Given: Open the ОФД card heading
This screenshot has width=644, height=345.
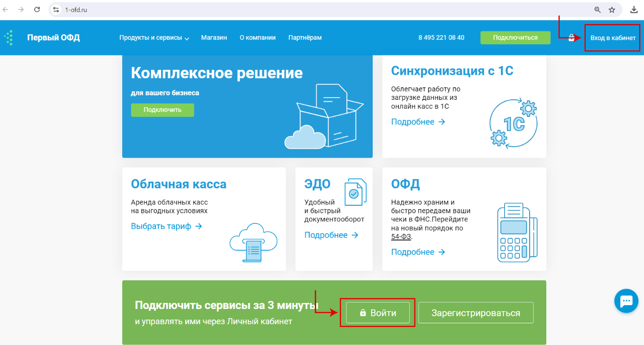Looking at the screenshot, I should 406,184.
